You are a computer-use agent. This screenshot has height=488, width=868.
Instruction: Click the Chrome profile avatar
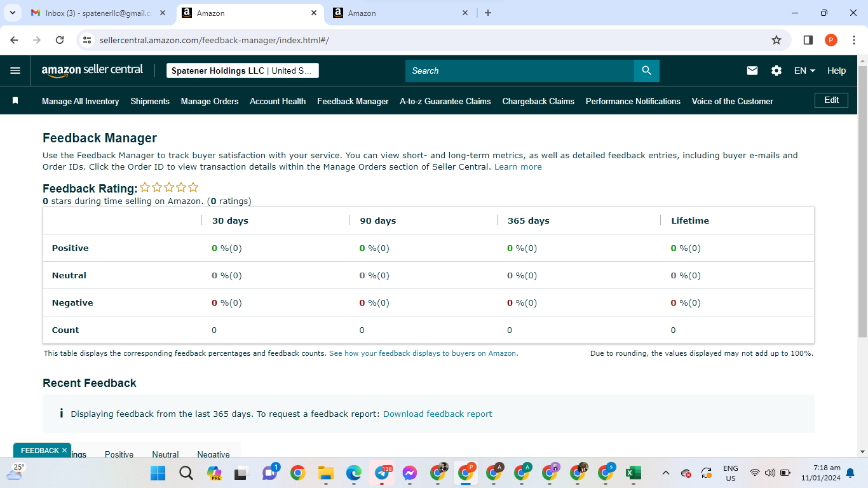coord(831,40)
